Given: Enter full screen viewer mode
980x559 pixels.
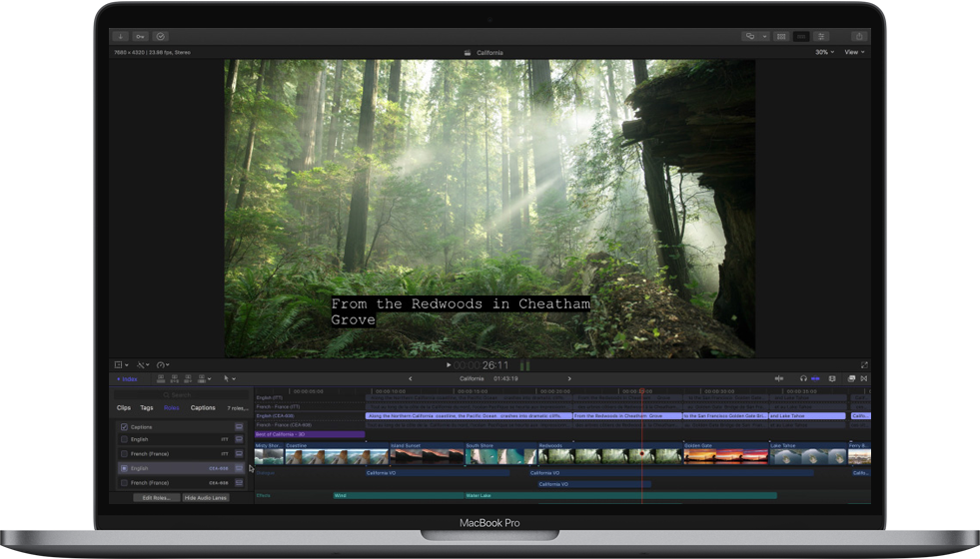Looking at the screenshot, I should (x=864, y=365).
